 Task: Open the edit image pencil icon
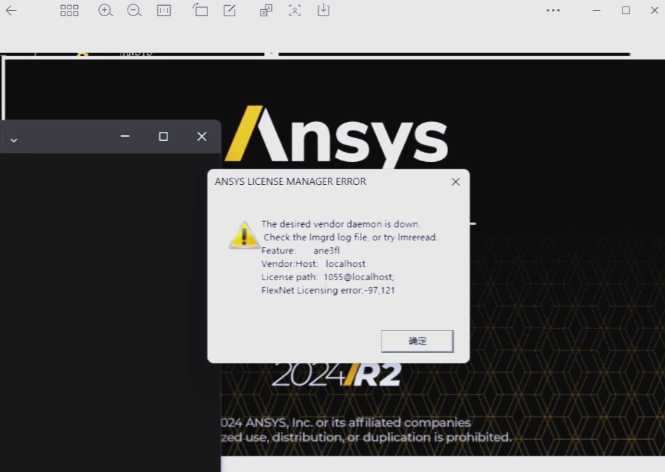pyautogui.click(x=229, y=10)
